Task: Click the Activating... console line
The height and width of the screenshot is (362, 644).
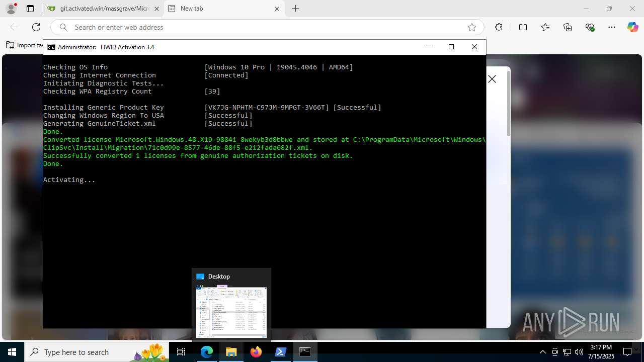Action: [x=69, y=179]
